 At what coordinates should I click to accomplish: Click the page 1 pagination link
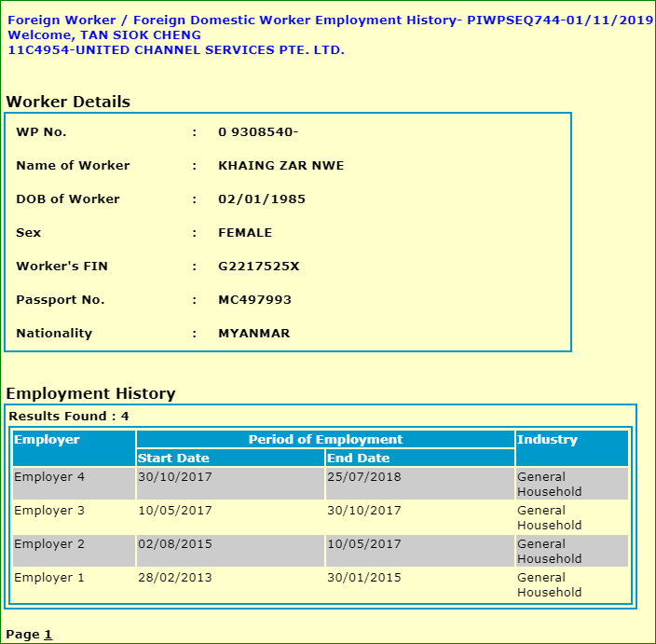click(x=48, y=635)
